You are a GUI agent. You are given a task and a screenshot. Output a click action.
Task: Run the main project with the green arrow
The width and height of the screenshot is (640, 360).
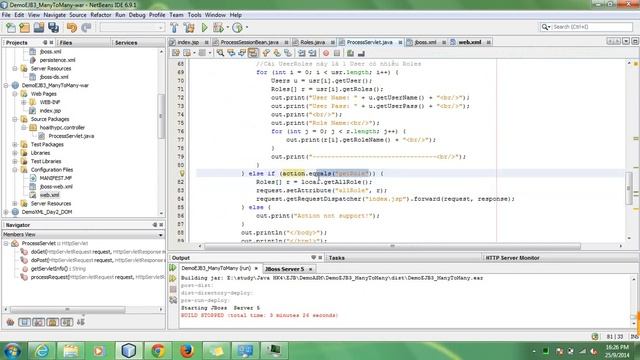pos(204,28)
